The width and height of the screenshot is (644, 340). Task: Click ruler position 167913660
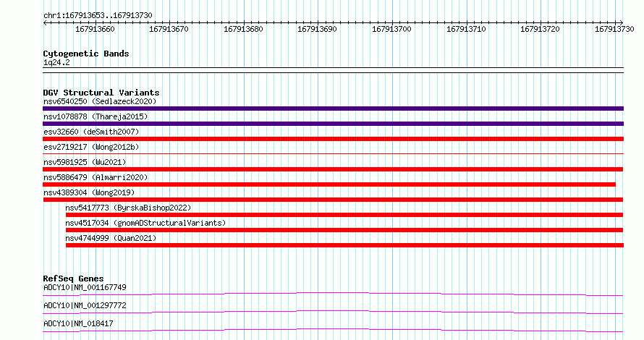click(x=95, y=29)
